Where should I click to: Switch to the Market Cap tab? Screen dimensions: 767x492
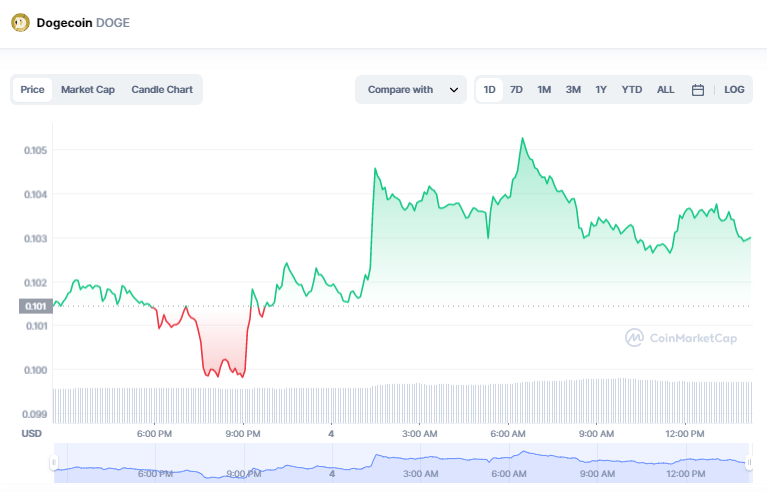pos(88,89)
